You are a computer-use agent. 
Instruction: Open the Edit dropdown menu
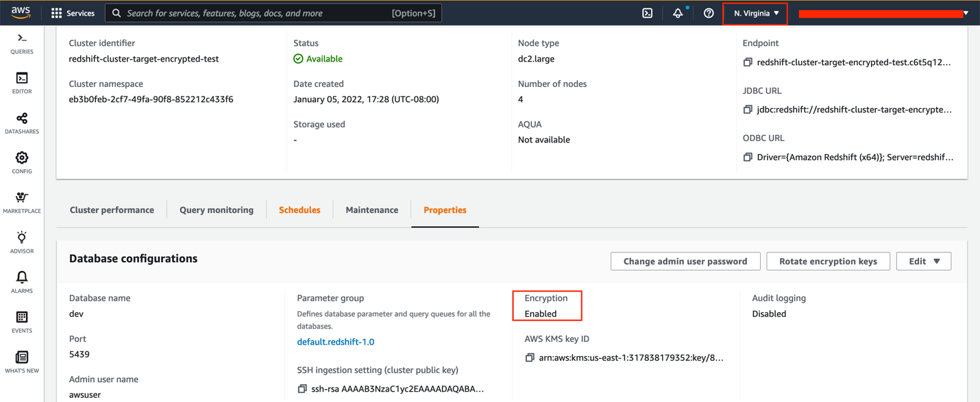[923, 261]
